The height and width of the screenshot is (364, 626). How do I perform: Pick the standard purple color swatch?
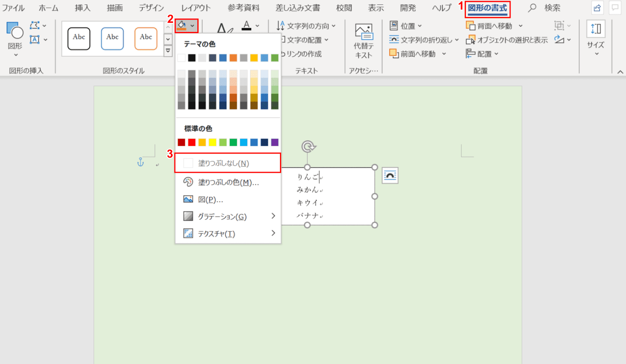click(275, 142)
